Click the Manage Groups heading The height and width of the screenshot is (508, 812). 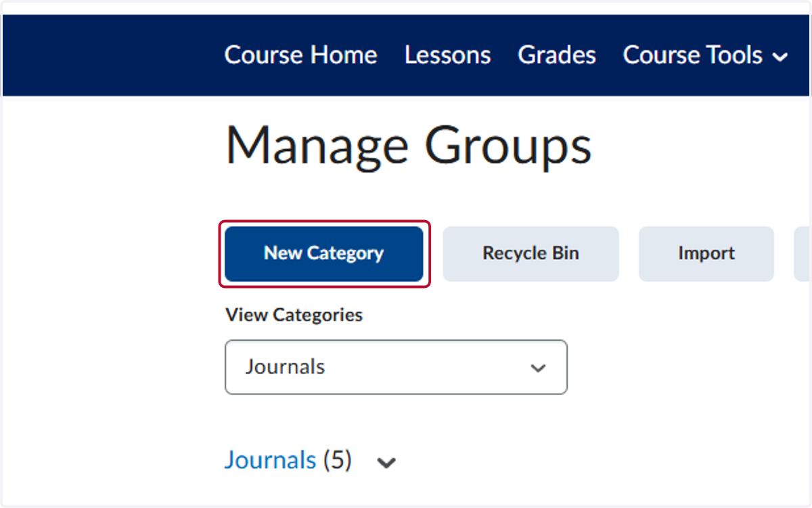(408, 145)
